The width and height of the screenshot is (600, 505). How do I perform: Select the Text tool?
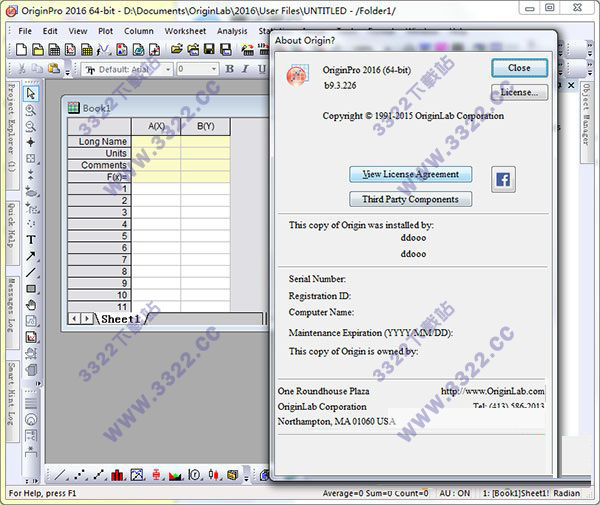[x=31, y=240]
